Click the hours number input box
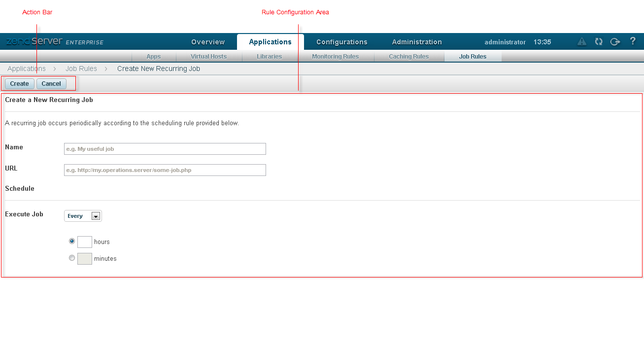 (x=85, y=242)
